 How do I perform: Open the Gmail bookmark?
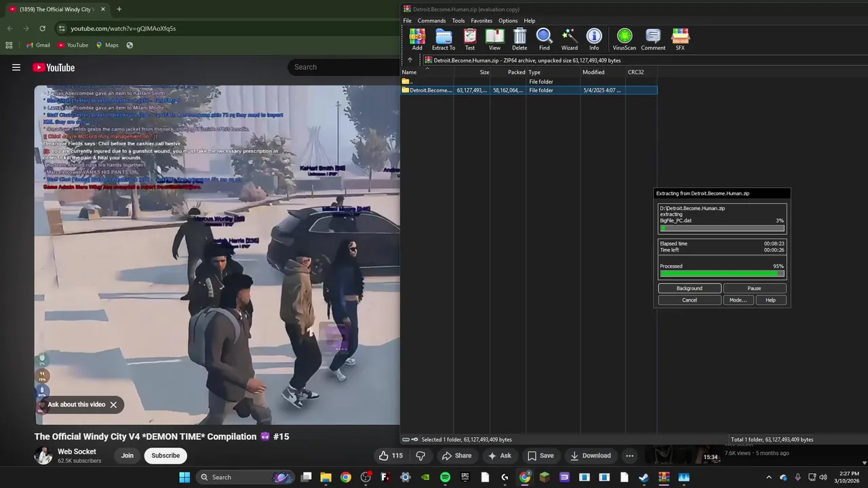pyautogui.click(x=38, y=45)
